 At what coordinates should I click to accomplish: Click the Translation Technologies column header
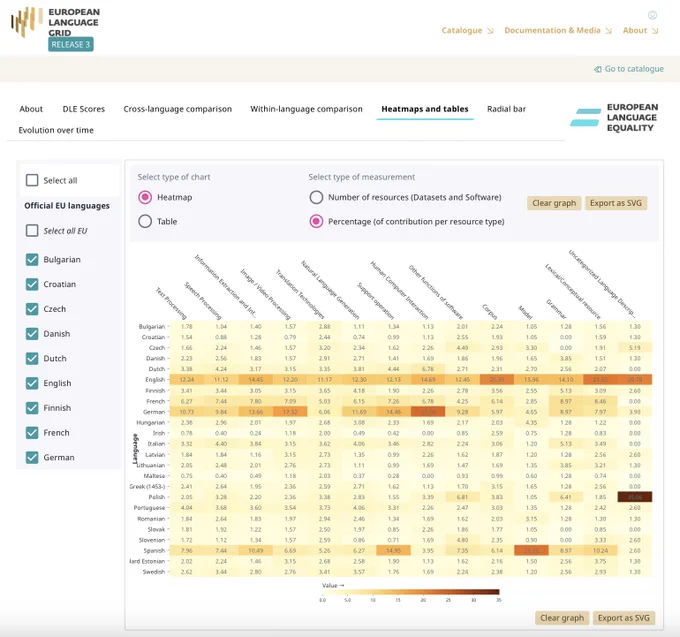(x=300, y=294)
